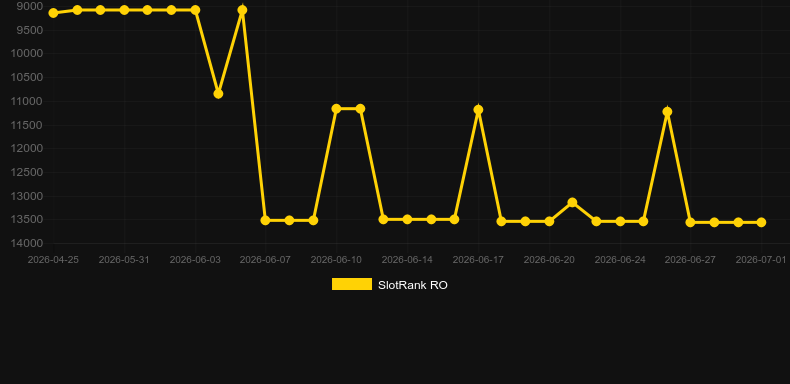Click the 9500 rank axis label

pyautogui.click(x=30, y=30)
